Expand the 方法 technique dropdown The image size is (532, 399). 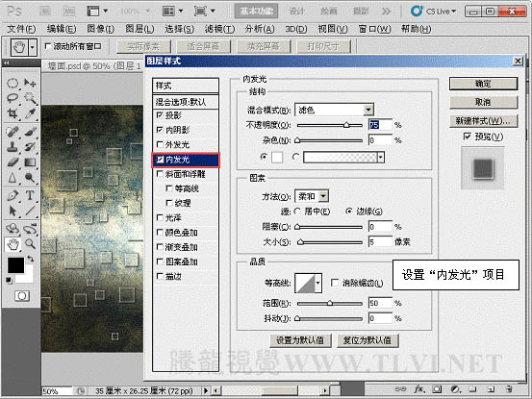(312, 196)
